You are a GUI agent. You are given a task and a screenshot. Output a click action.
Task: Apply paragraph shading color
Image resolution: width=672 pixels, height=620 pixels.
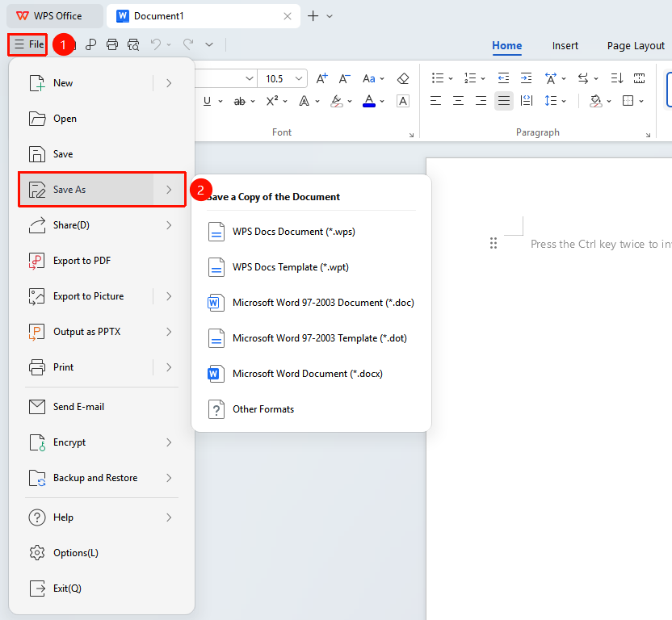[595, 101]
